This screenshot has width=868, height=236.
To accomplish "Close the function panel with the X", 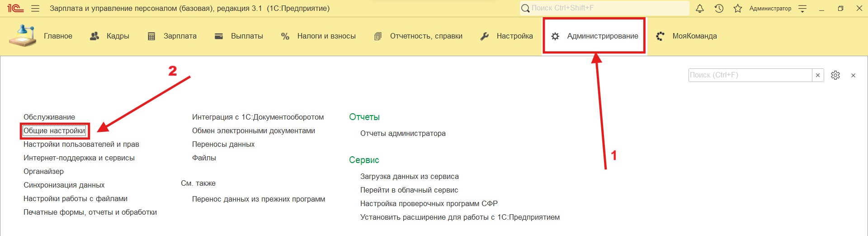I will pos(853,76).
